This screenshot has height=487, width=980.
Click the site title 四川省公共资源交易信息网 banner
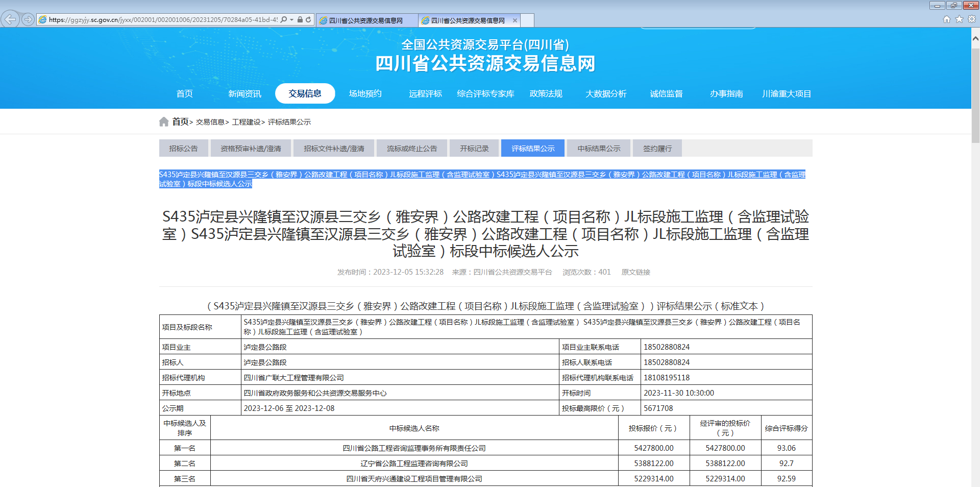tap(485, 63)
